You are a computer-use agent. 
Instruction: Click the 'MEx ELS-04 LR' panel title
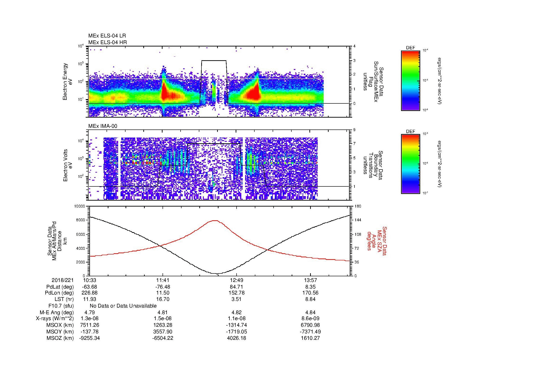click(x=107, y=36)
